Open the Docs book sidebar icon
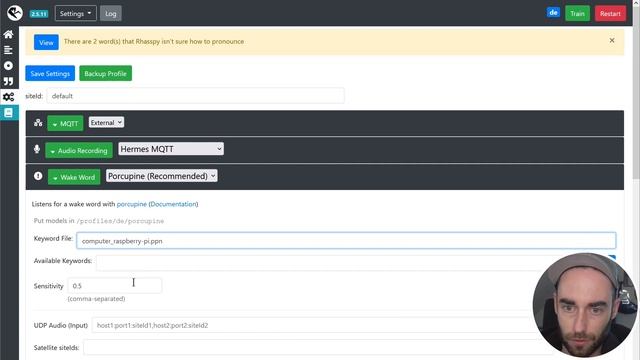Viewport: 640px width, 360px height. [x=8, y=113]
